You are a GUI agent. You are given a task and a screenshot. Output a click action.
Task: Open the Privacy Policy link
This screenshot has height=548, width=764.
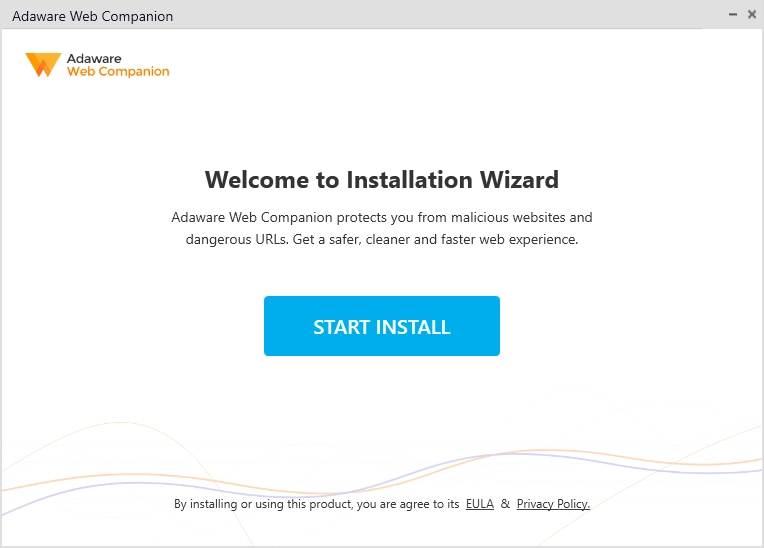pyautogui.click(x=553, y=504)
